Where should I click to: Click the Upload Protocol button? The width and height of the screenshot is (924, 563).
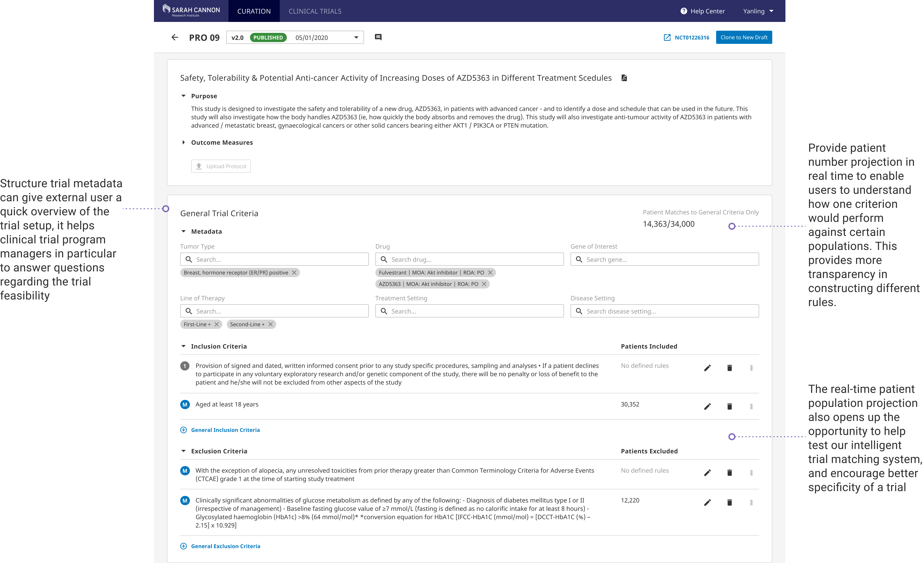tap(221, 166)
